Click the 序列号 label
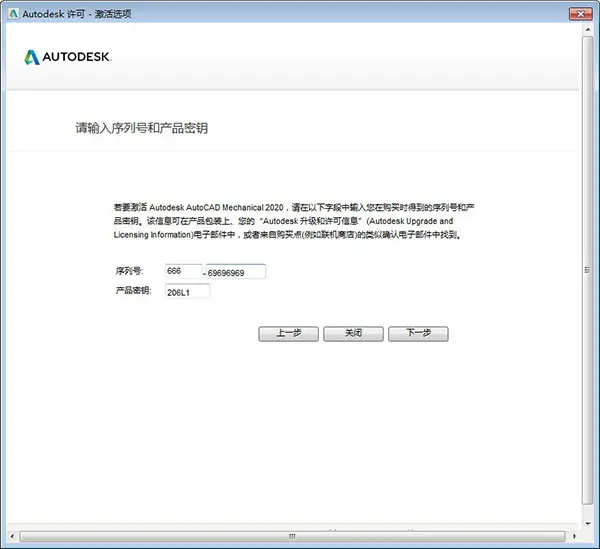This screenshot has height=549, width=600. coord(129,271)
